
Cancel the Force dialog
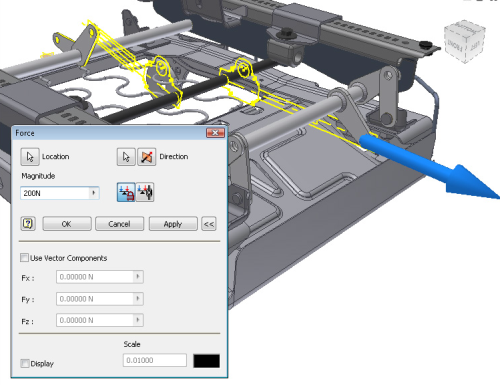tap(120, 224)
